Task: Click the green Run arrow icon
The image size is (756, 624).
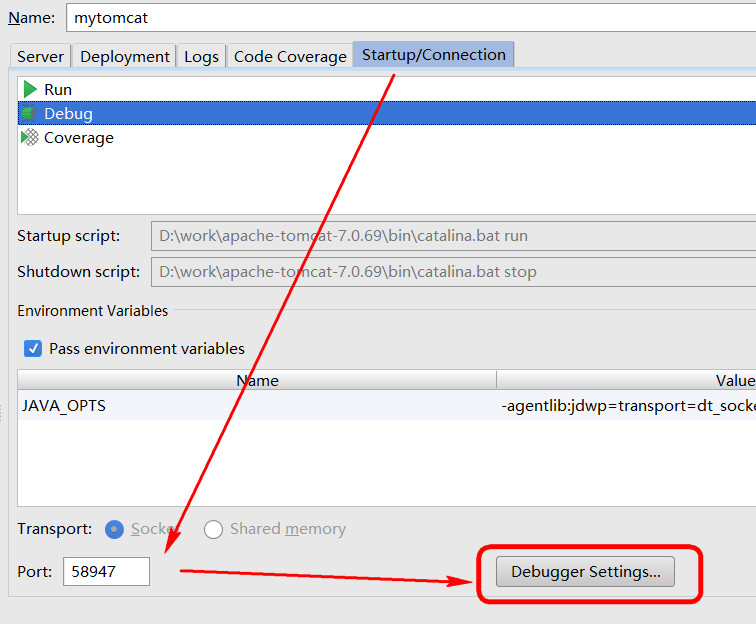Action: point(30,89)
